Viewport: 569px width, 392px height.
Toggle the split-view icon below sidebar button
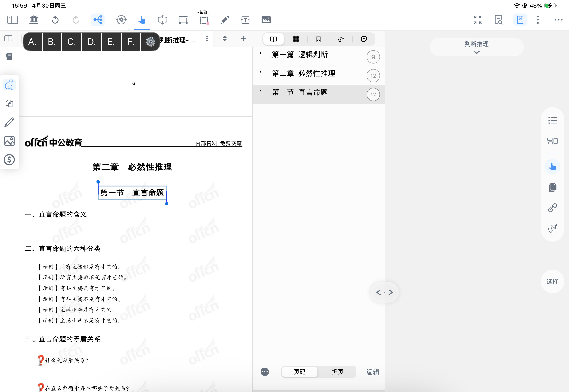click(8, 39)
